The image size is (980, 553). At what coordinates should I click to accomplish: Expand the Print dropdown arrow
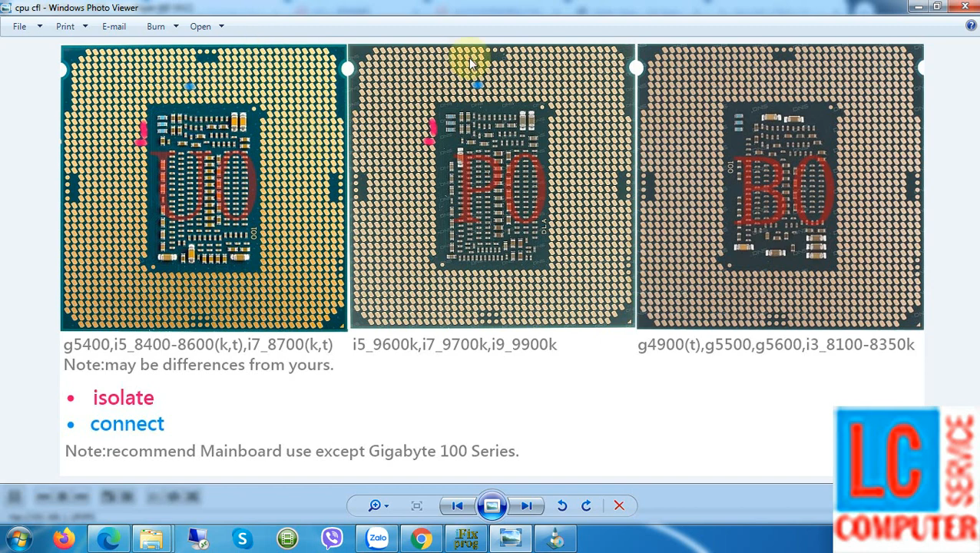pyautogui.click(x=85, y=26)
